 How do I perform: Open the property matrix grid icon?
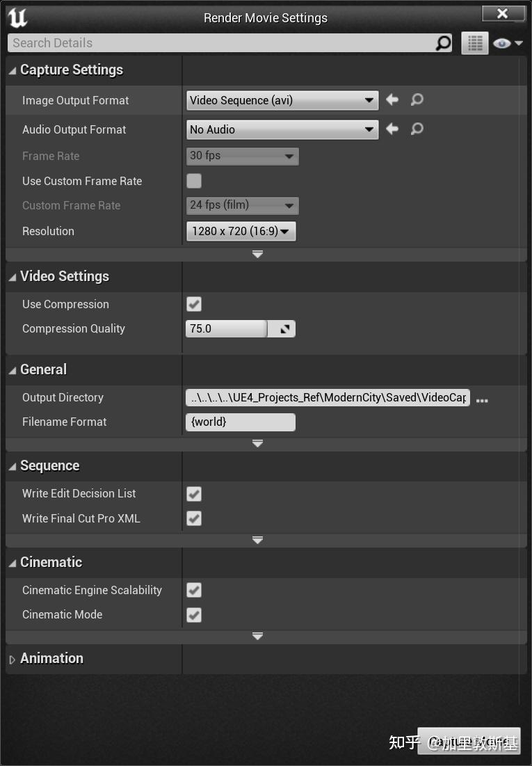point(474,42)
